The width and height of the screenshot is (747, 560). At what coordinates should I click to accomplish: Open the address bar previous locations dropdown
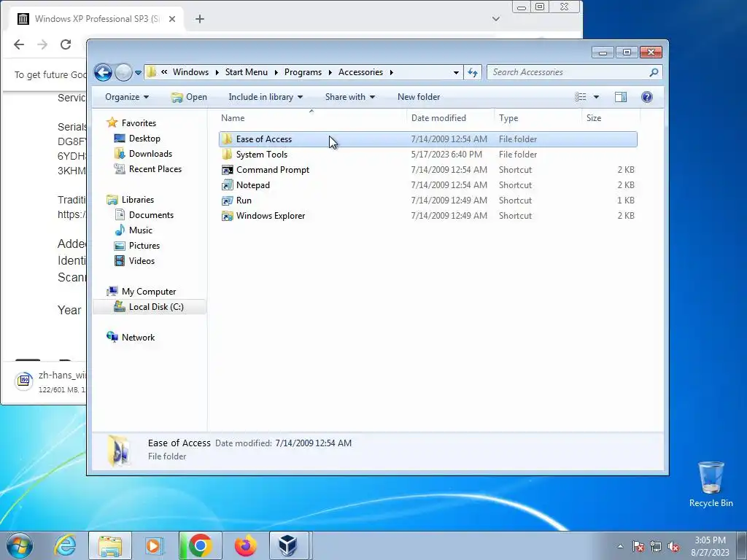(x=456, y=72)
